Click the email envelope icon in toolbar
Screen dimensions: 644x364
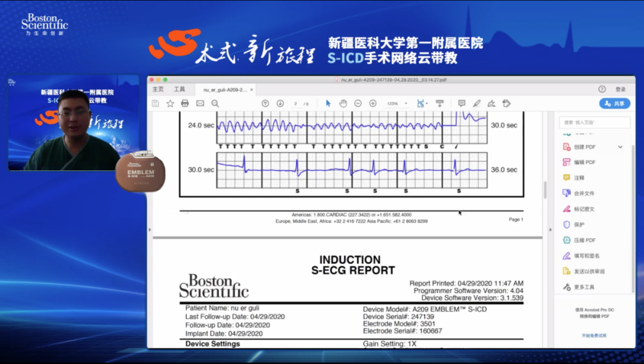pos(200,104)
